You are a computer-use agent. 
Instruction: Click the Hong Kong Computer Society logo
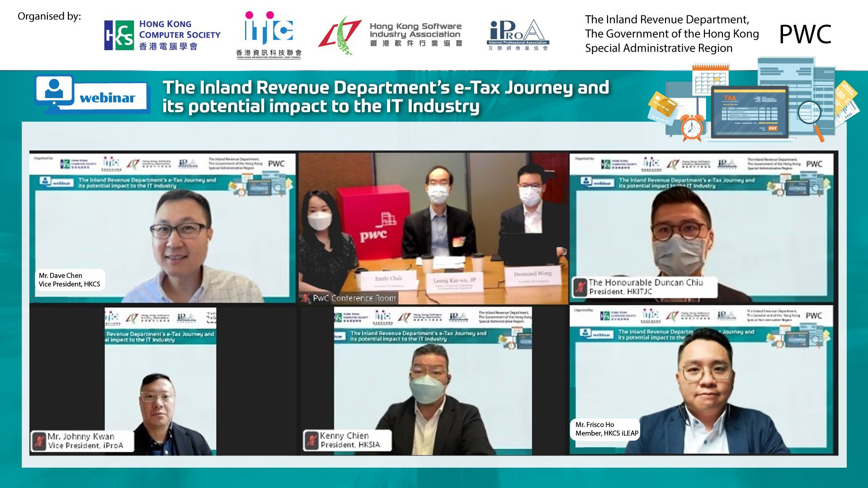tap(162, 35)
